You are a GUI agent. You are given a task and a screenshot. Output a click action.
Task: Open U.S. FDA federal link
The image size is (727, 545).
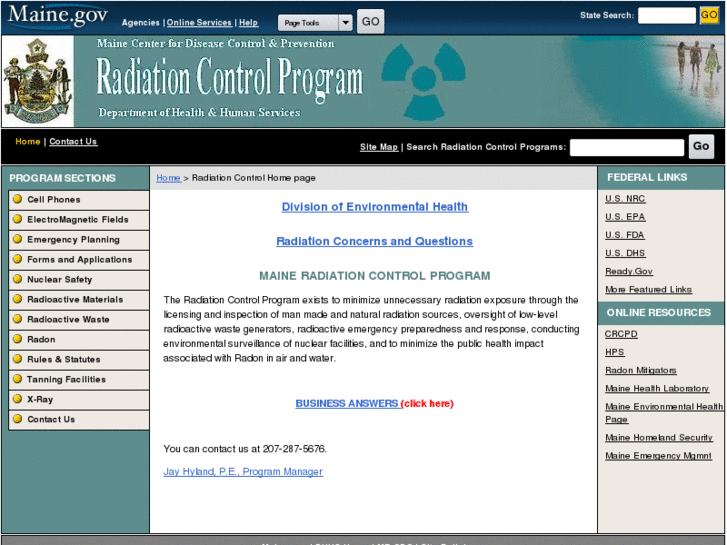click(625, 235)
